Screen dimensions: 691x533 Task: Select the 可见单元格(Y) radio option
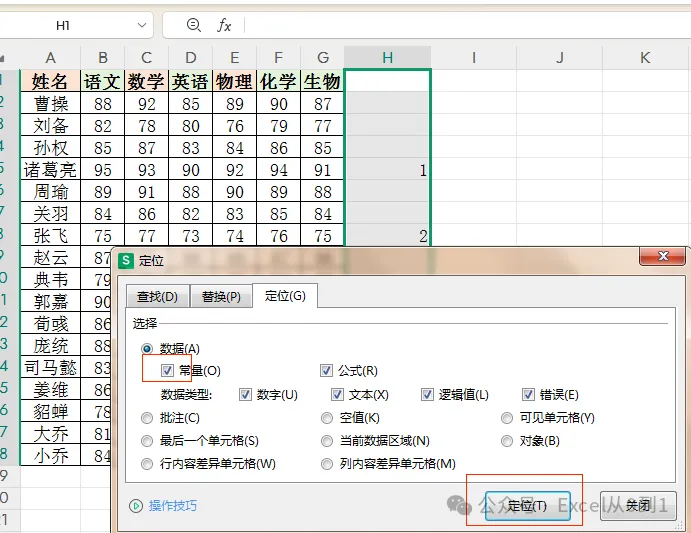(507, 417)
